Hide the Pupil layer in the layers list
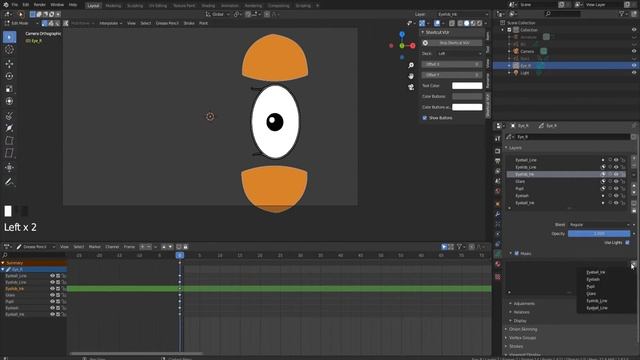 click(x=616, y=188)
